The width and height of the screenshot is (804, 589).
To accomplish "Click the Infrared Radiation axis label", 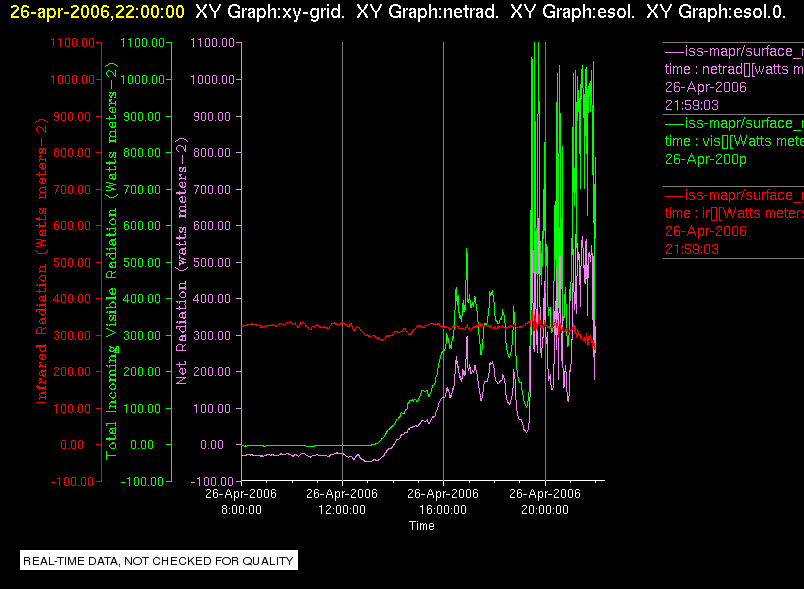I will (x=42, y=260).
